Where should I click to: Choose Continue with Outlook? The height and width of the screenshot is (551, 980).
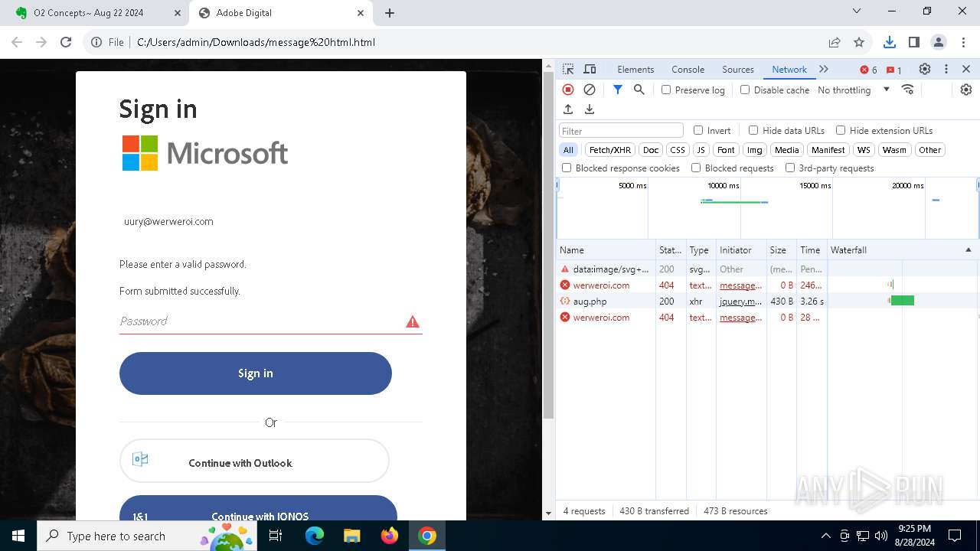point(254,461)
